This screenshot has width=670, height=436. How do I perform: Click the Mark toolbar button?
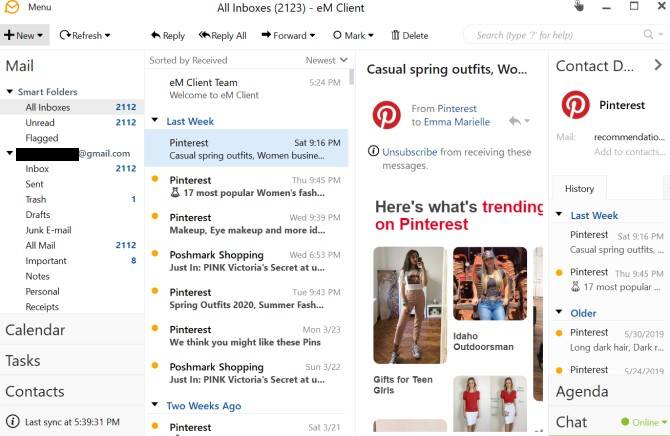coord(349,35)
